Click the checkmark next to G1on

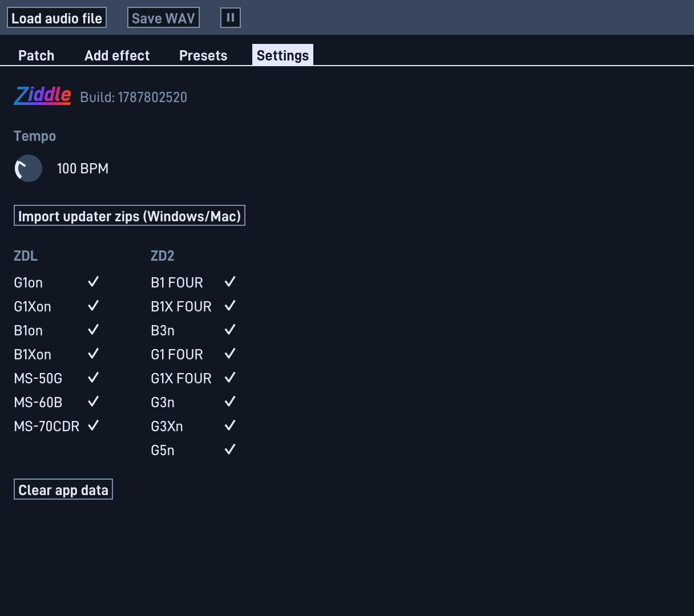(x=94, y=282)
